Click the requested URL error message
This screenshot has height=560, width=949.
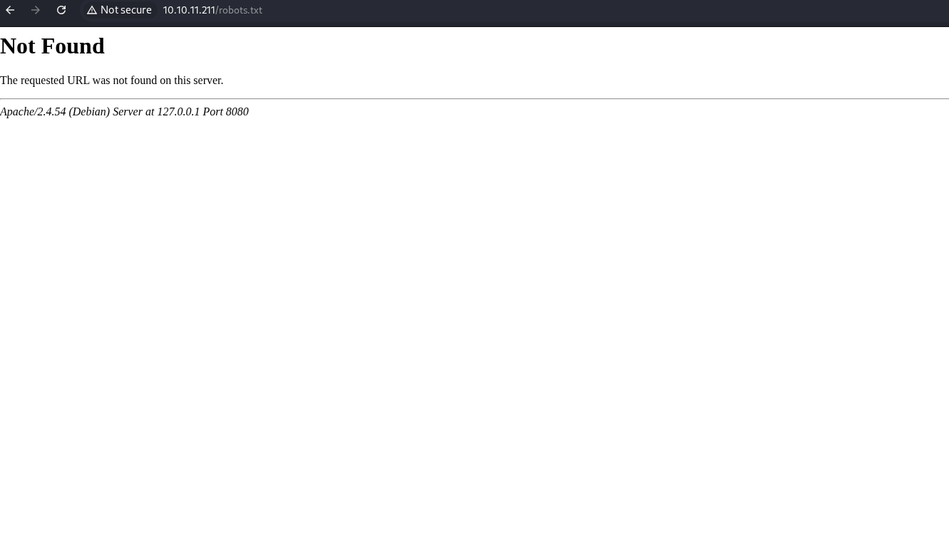(x=111, y=81)
